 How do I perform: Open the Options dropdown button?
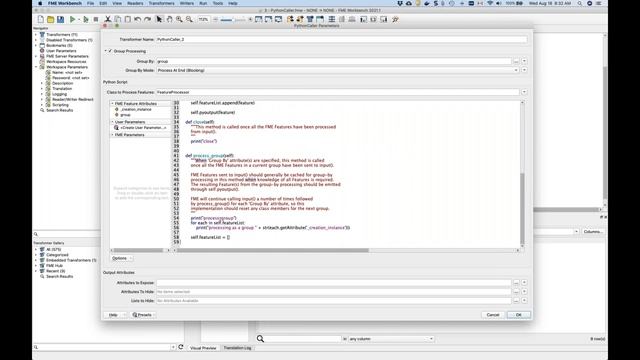122,258
